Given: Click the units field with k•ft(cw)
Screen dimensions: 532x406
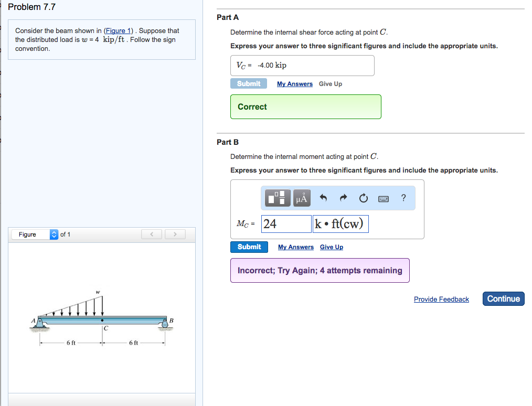Looking at the screenshot, I should click(x=341, y=224).
